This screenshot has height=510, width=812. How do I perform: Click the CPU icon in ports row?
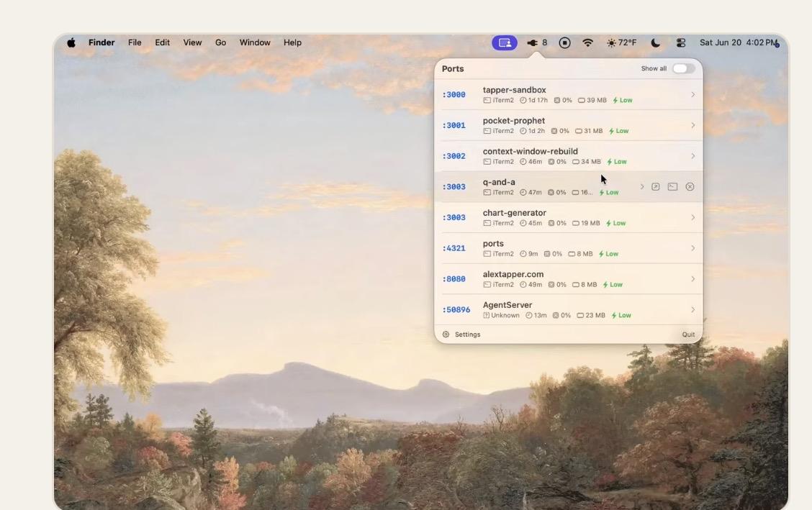coord(547,254)
